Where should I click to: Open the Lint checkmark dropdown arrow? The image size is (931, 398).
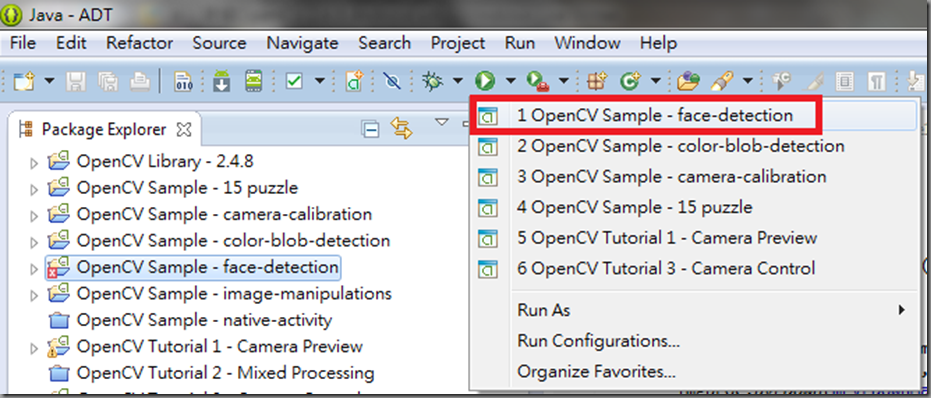[x=320, y=81]
